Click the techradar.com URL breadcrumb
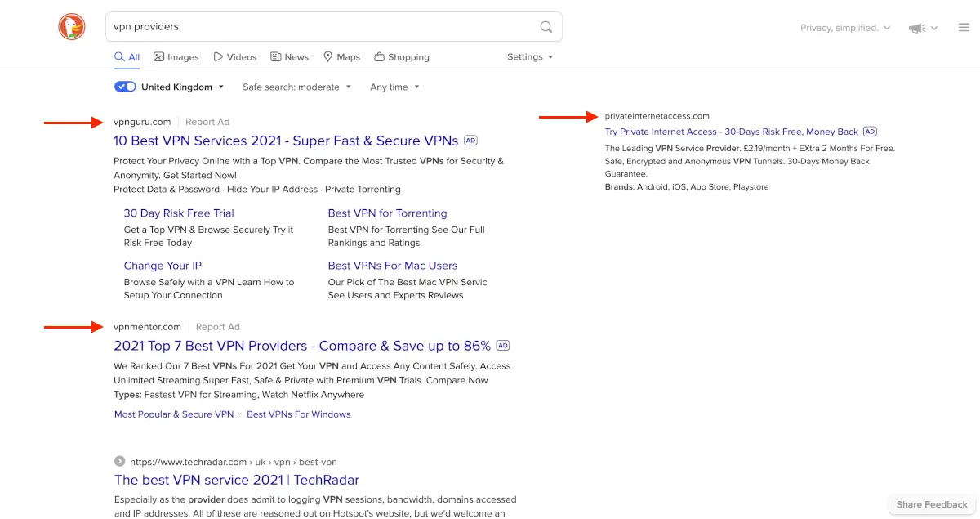 click(234, 461)
